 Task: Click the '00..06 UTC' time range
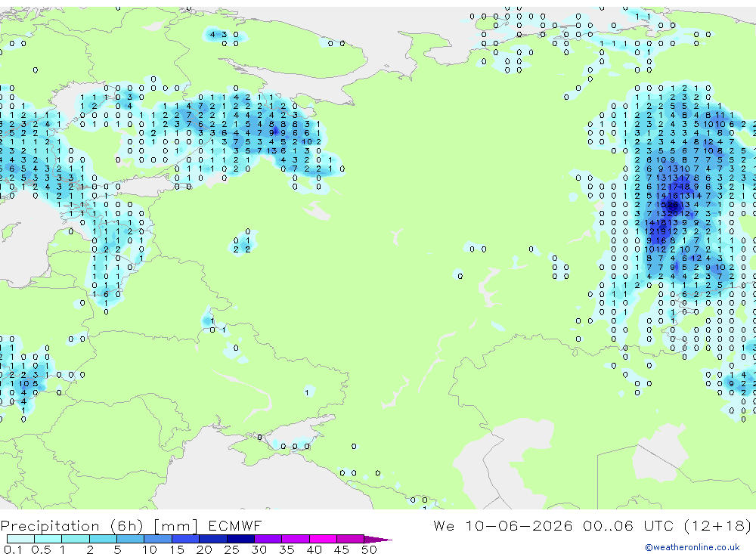point(627,525)
